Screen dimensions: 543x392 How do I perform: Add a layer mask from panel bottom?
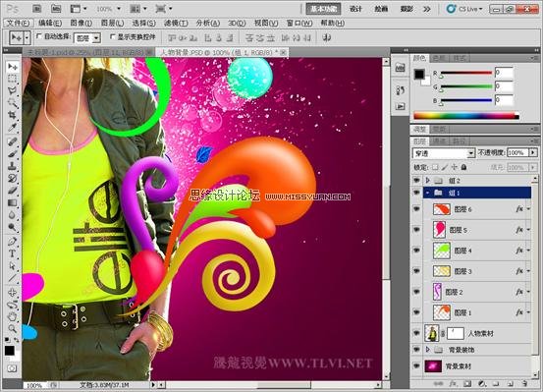click(467, 384)
